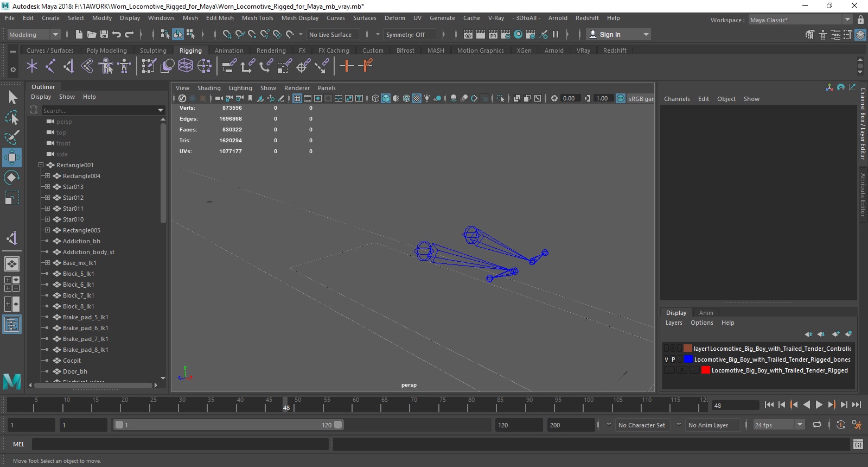Switch to four-view panel layout
Screen dimensions: 868x467
(12, 284)
